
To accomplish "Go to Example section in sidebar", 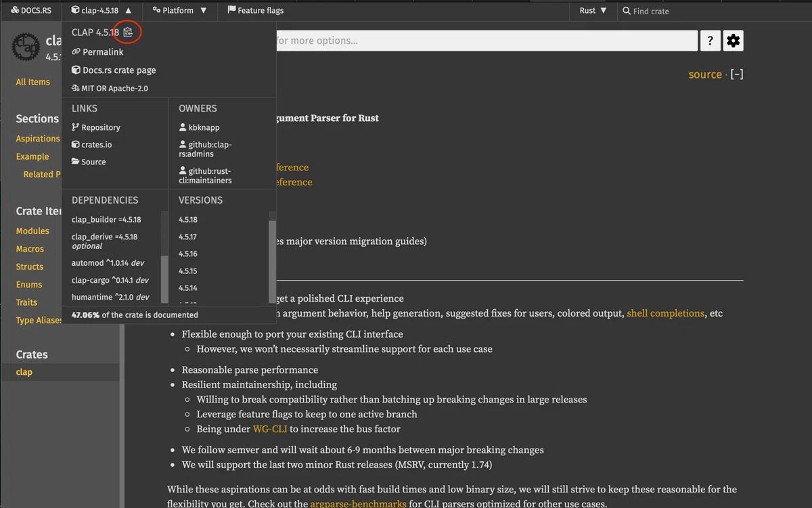I will (x=32, y=156).
